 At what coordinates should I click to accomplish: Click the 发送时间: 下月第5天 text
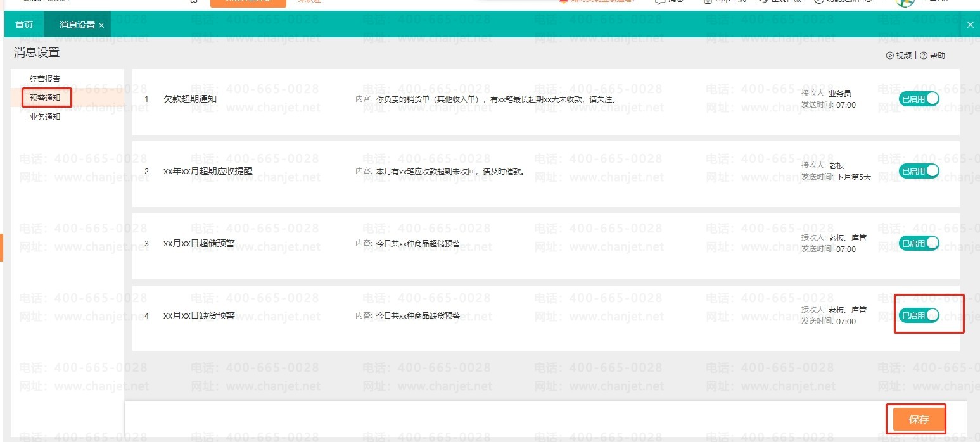pos(836,177)
